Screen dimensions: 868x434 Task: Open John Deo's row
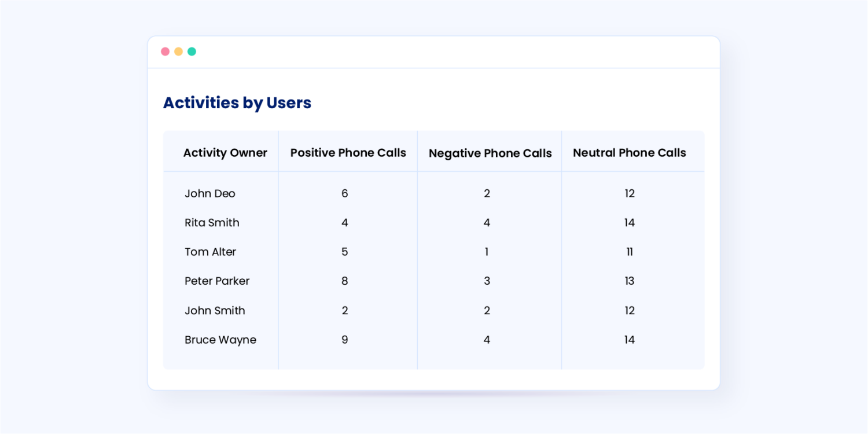[x=210, y=194]
